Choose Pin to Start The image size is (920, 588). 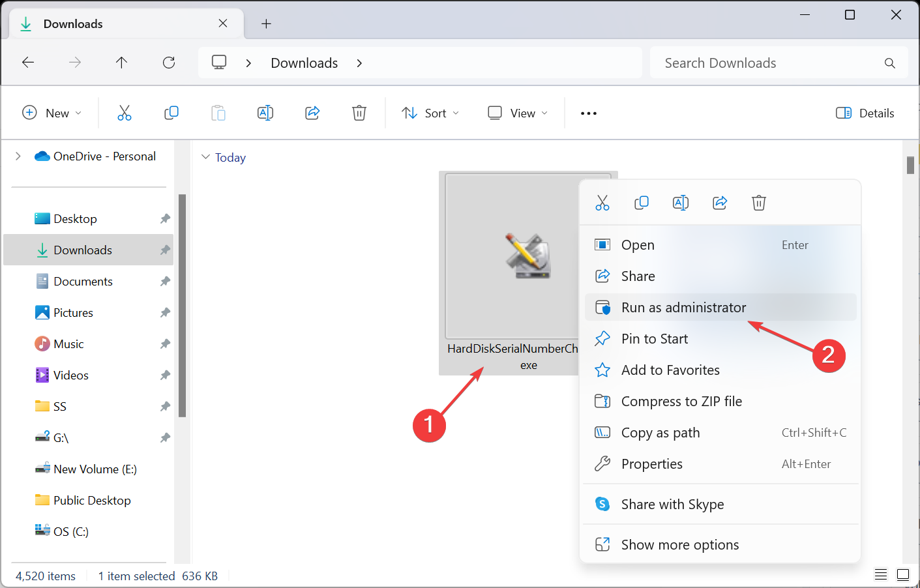[x=720, y=339]
